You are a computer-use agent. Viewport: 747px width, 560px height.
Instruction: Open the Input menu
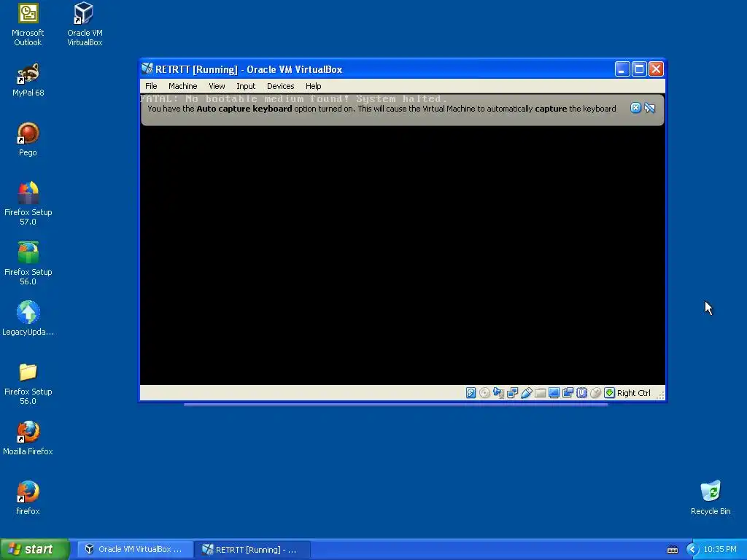click(x=246, y=86)
